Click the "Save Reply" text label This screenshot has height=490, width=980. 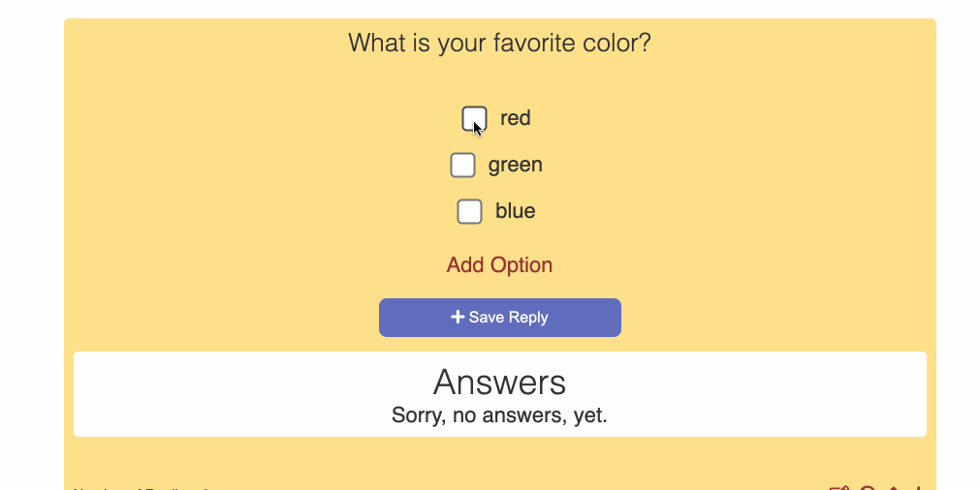(509, 318)
